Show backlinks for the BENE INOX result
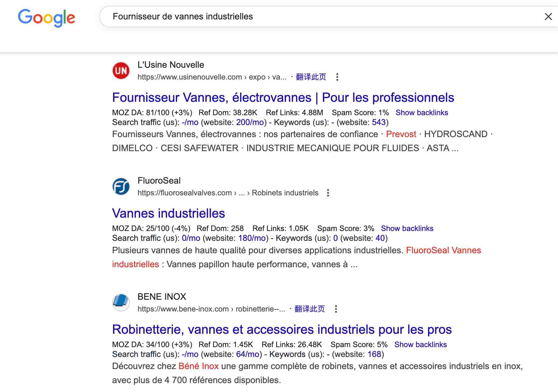 tap(420, 345)
